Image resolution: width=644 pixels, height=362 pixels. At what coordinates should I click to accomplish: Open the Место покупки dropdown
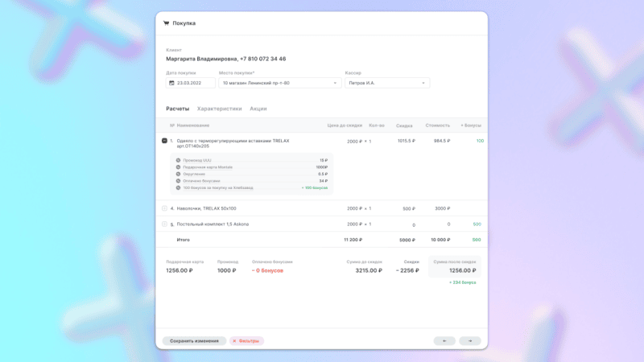[279, 83]
